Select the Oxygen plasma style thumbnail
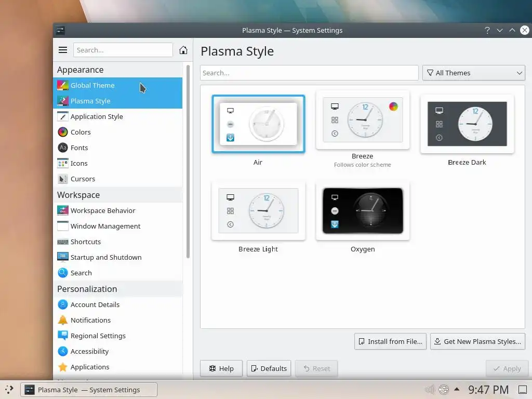The image size is (532, 399). pos(363,211)
